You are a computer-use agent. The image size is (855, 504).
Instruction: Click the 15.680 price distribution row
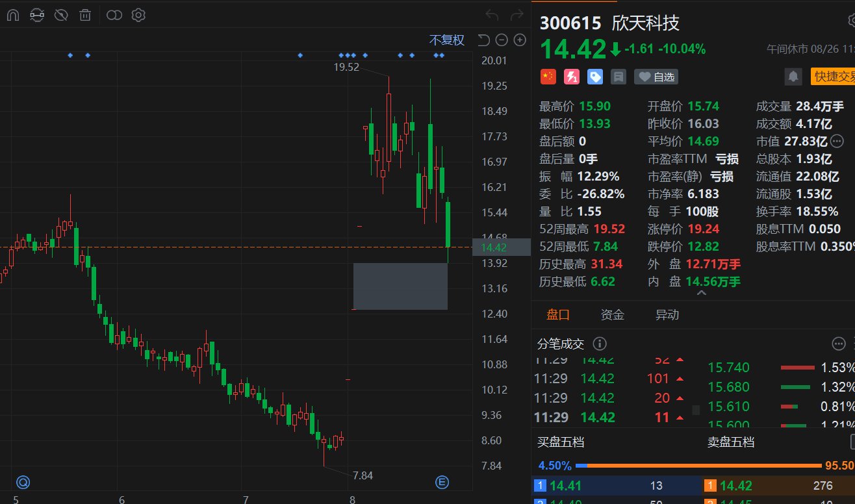(x=781, y=387)
